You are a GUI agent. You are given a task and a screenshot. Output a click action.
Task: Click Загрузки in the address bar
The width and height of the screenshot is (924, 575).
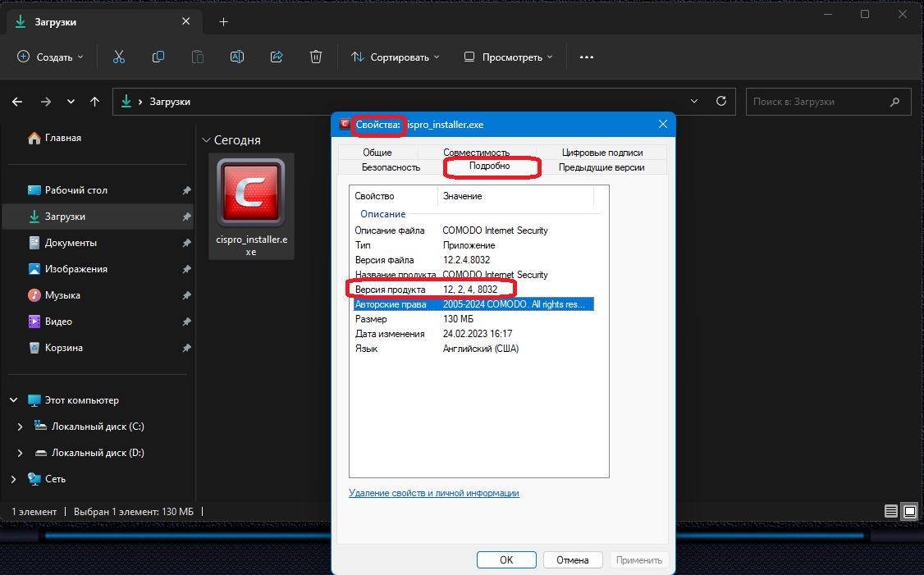point(170,102)
